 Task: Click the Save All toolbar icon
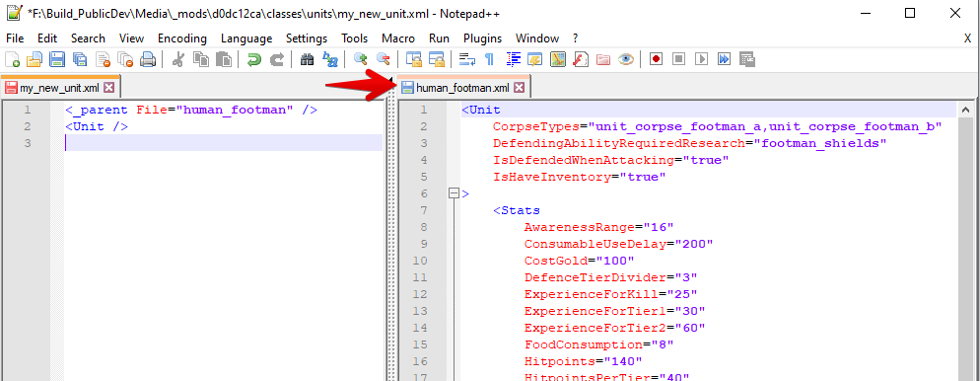pyautogui.click(x=80, y=59)
